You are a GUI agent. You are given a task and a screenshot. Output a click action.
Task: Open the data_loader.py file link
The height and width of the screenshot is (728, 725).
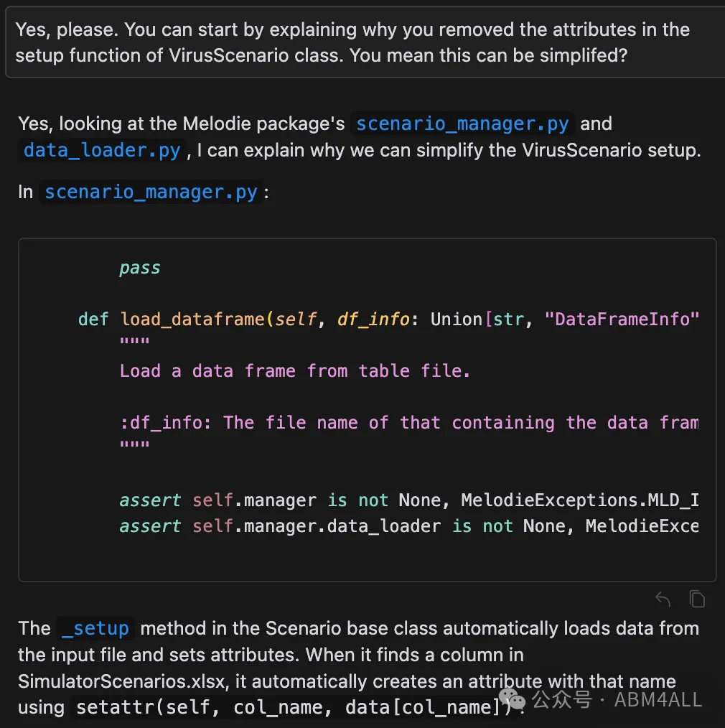(x=102, y=151)
